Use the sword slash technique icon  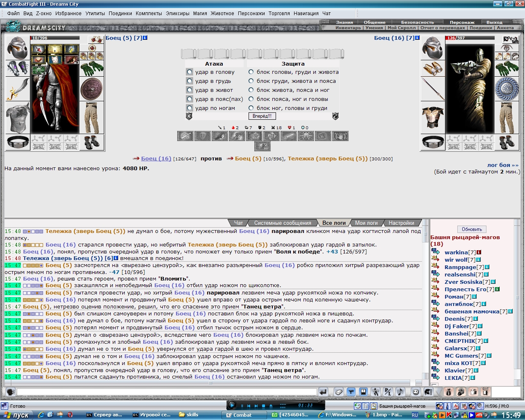(185, 136)
